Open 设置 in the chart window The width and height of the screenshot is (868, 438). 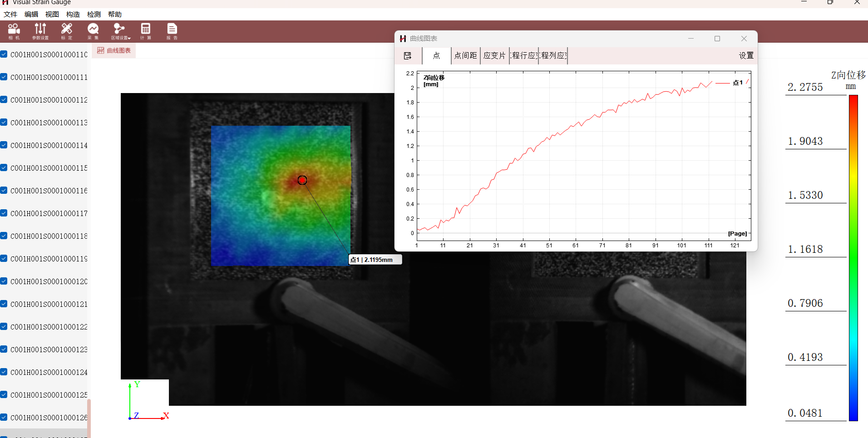coord(746,55)
